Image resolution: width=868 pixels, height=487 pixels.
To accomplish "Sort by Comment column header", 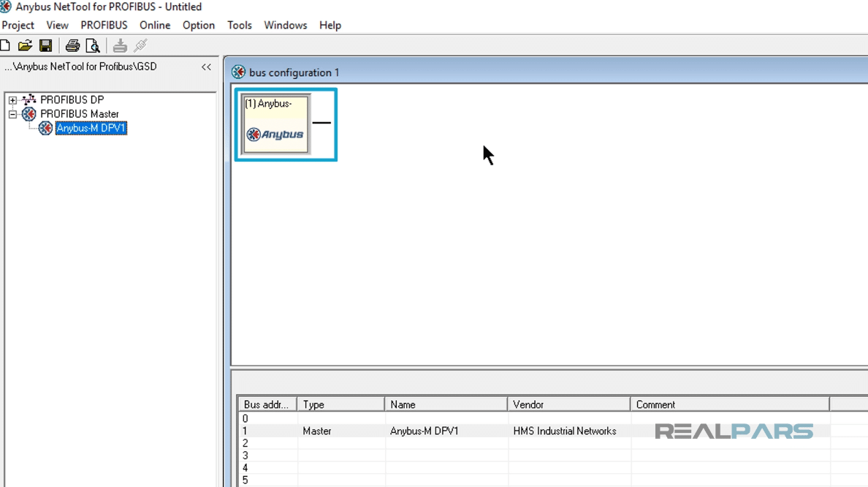I will click(730, 404).
